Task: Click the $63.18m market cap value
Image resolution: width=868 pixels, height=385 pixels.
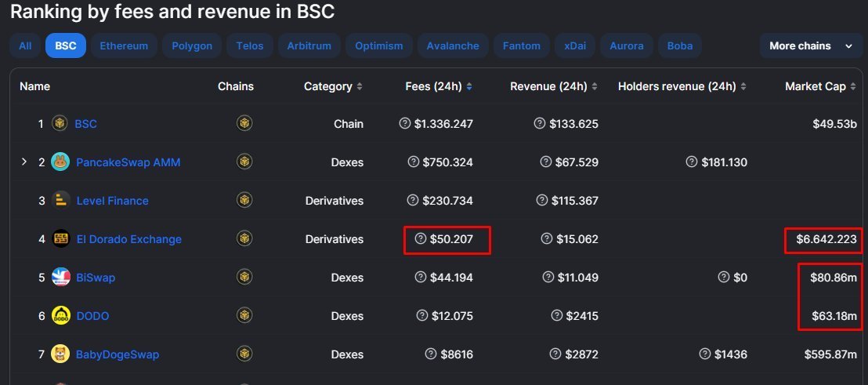Action: click(834, 316)
